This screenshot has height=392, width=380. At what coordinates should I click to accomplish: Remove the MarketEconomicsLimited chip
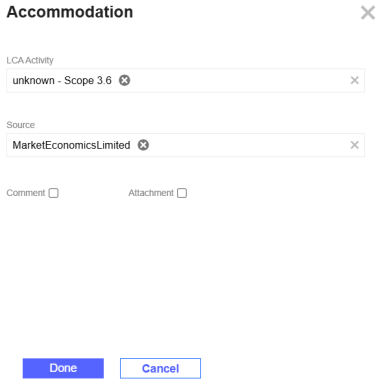[143, 145]
